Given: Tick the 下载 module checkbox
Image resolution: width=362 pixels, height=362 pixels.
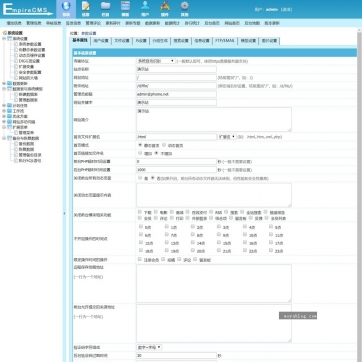Looking at the screenshot, I should pyautogui.click(x=140, y=212).
